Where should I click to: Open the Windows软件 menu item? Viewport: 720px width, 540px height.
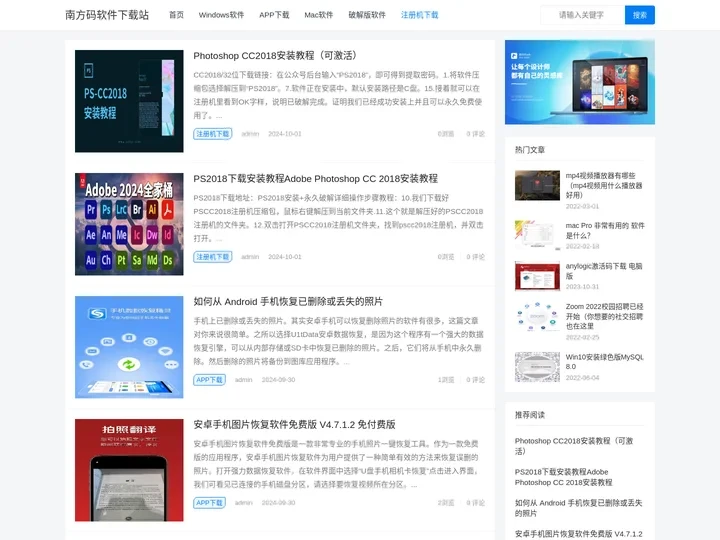[221, 15]
